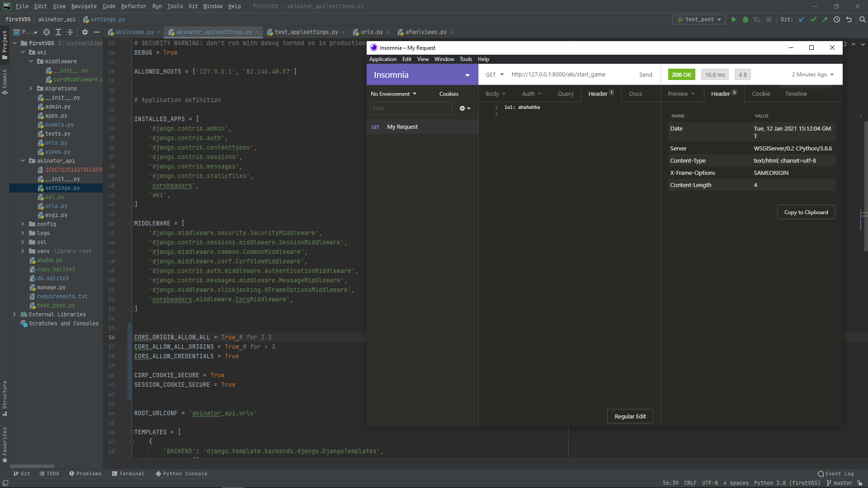This screenshot has width=868, height=488.
Task: Open the Body type dropdown in Insomnia
Action: coord(495,94)
